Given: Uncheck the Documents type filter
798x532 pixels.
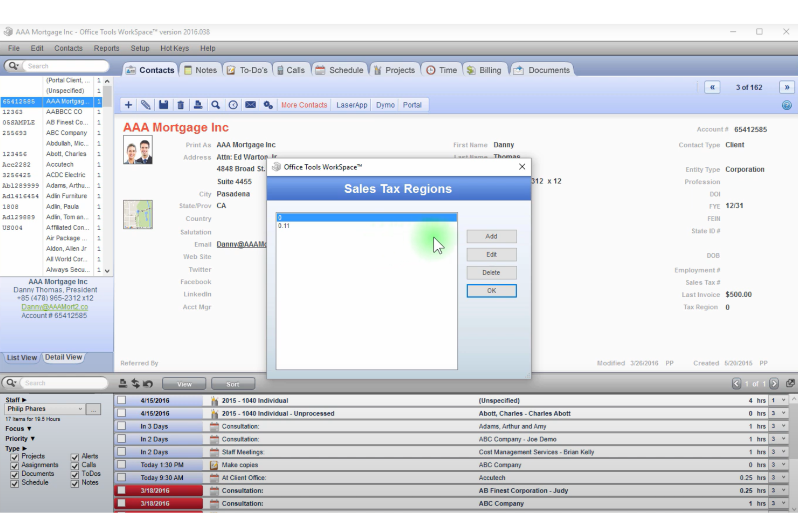Looking at the screenshot, I should [15, 475].
